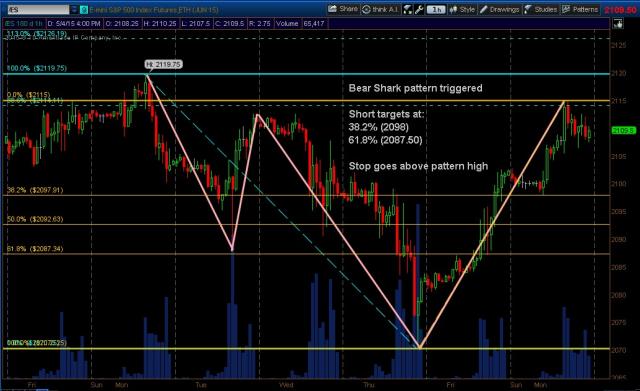Click the 2109.50 last price in toolbar
The height and width of the screenshot is (391, 640).
tap(621, 9)
